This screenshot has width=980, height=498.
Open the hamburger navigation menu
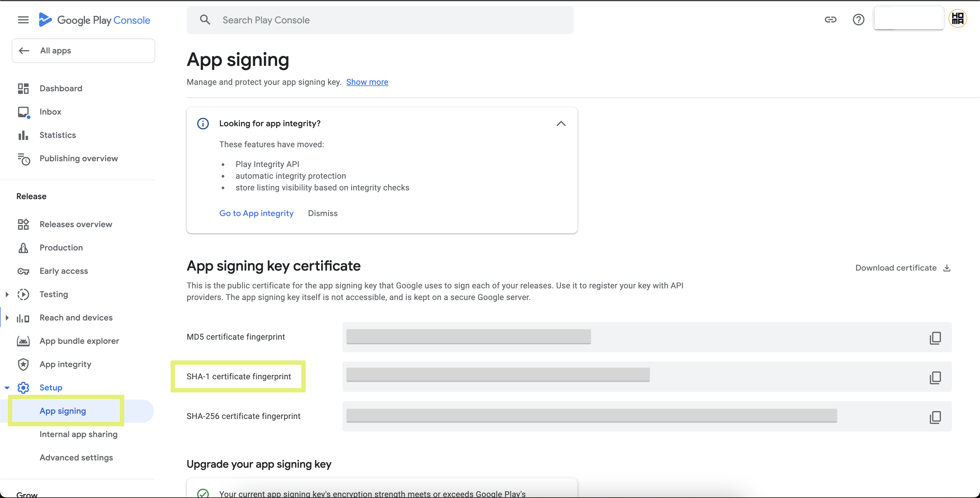pos(23,20)
